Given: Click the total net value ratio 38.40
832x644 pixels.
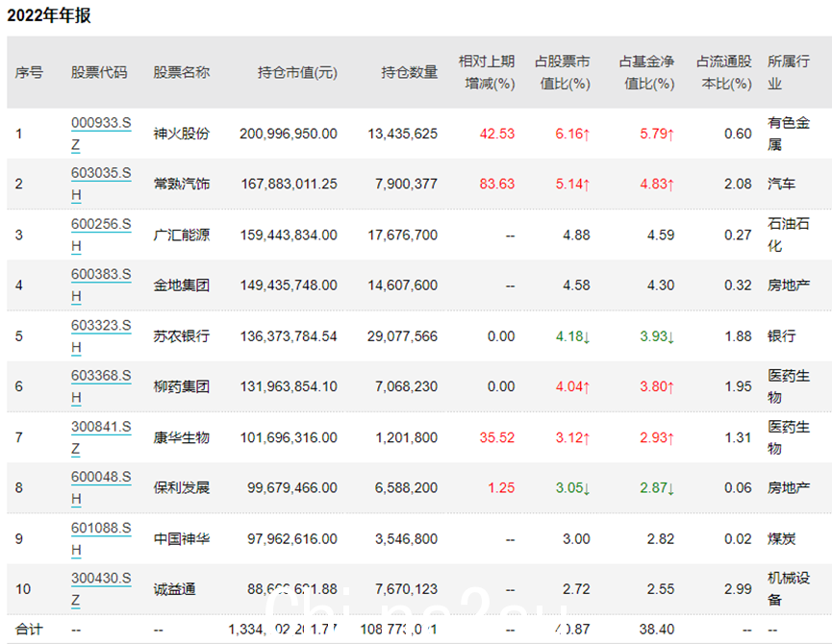Looking at the screenshot, I should pyautogui.click(x=657, y=630).
